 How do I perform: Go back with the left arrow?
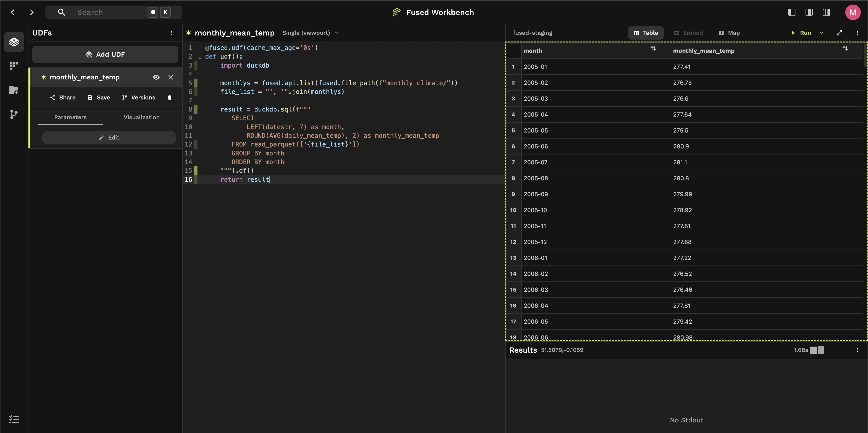[x=13, y=13]
